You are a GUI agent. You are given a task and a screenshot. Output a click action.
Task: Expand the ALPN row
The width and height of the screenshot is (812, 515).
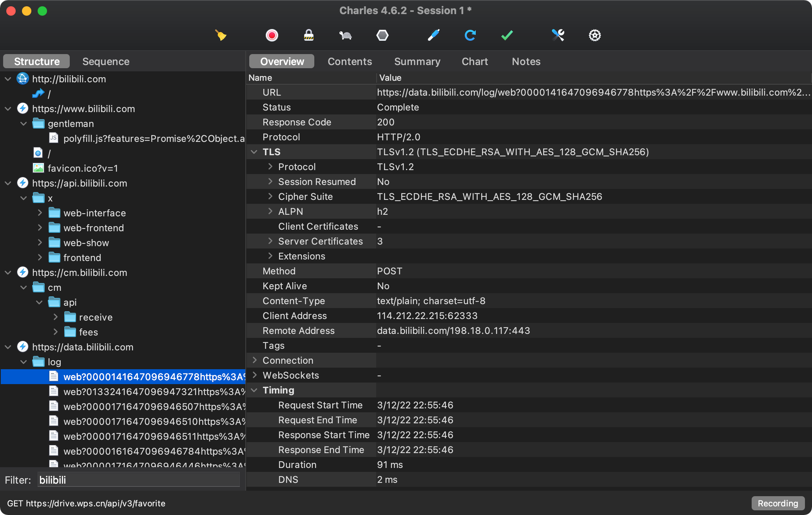tap(270, 211)
